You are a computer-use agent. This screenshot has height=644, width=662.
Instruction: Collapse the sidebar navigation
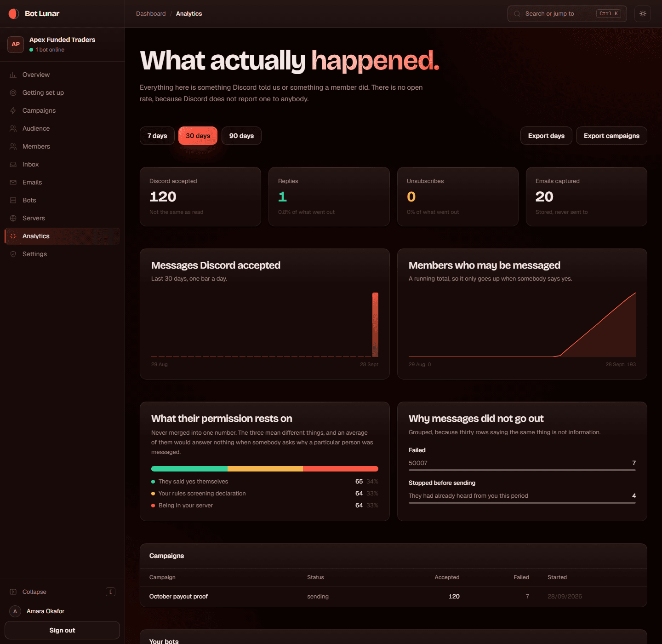(62, 592)
